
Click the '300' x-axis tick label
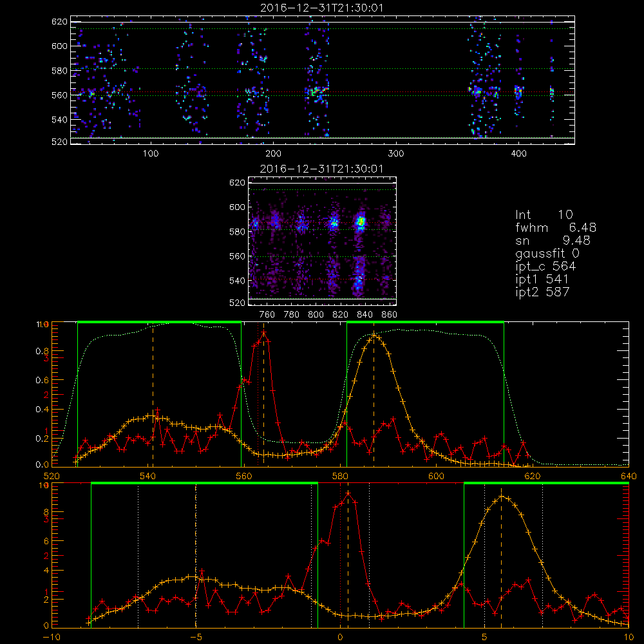click(x=396, y=154)
